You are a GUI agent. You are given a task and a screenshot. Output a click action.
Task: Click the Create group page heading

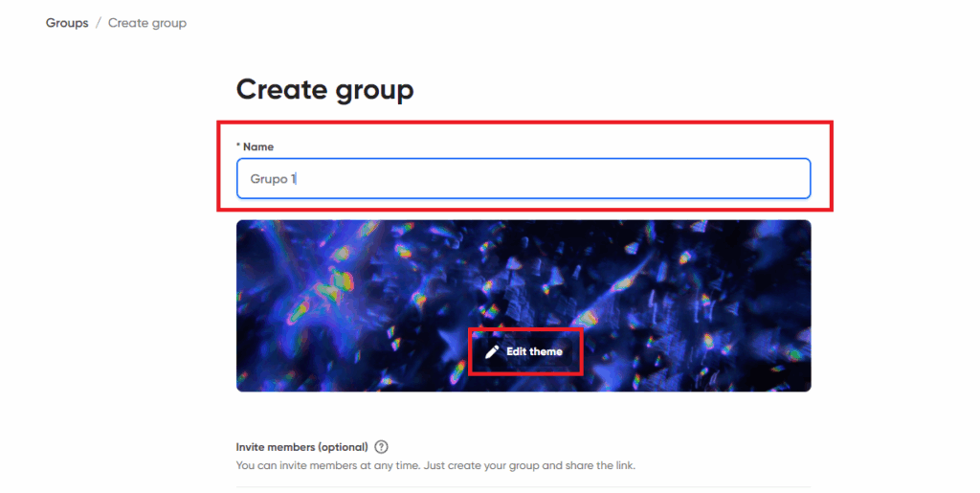(x=325, y=90)
